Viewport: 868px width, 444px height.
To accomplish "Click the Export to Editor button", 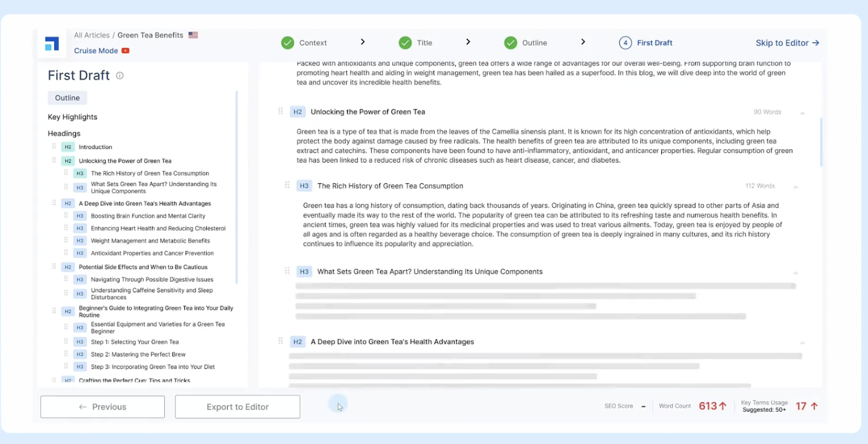I will 238,407.
